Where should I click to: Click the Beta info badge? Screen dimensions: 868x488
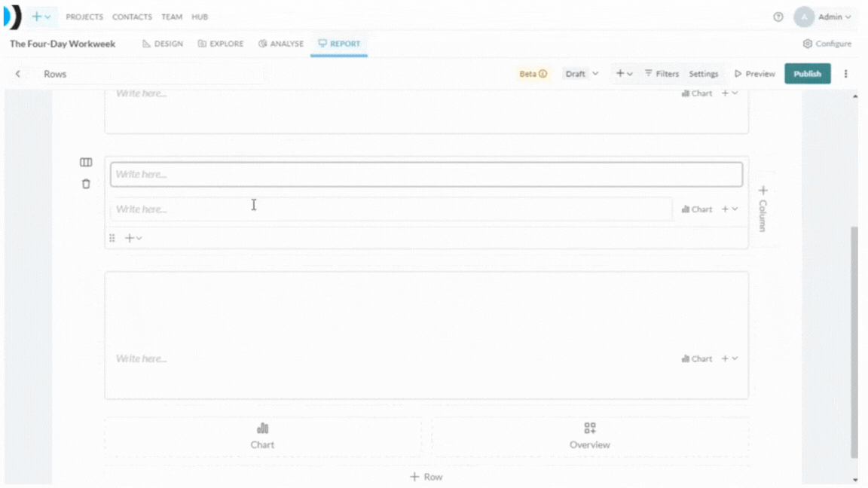tap(533, 74)
